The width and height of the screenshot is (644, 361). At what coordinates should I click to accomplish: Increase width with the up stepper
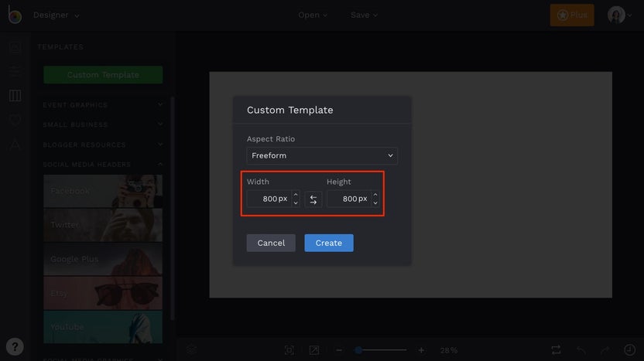tap(296, 195)
